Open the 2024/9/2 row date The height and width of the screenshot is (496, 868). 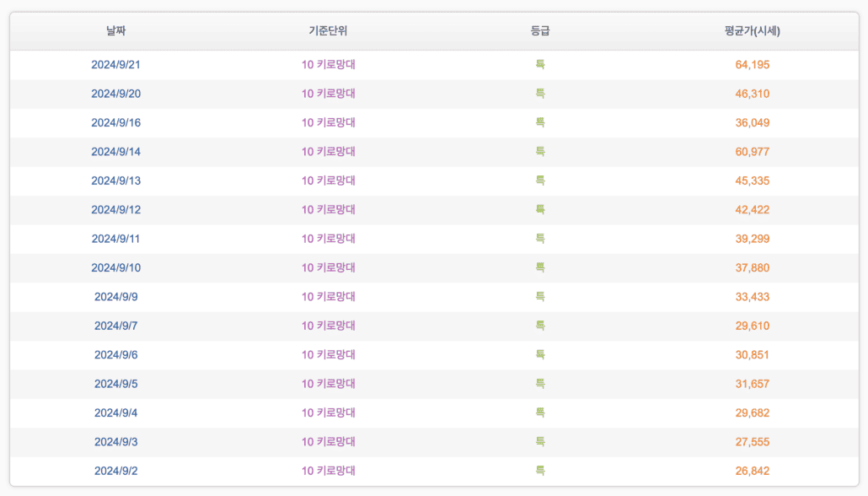click(115, 471)
